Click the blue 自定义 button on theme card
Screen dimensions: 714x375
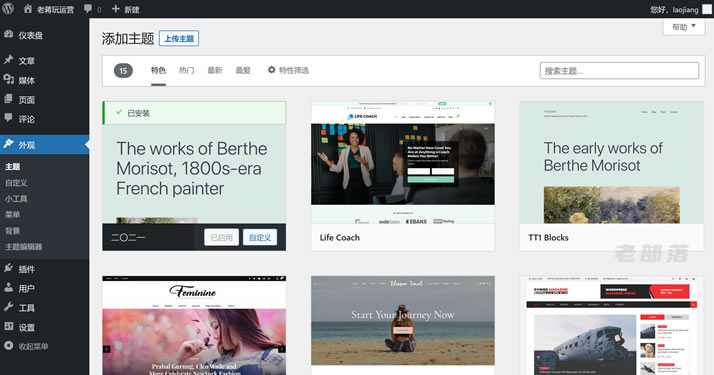[x=260, y=237]
